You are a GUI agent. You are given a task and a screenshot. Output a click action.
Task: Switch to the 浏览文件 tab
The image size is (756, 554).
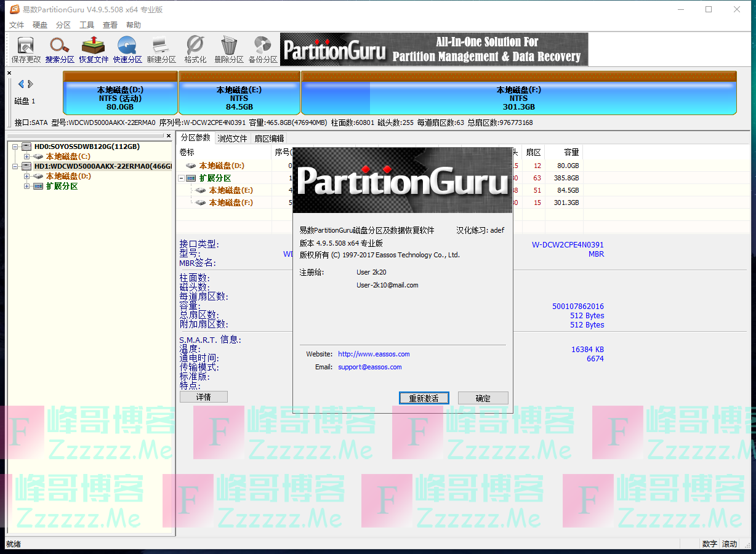click(x=232, y=138)
